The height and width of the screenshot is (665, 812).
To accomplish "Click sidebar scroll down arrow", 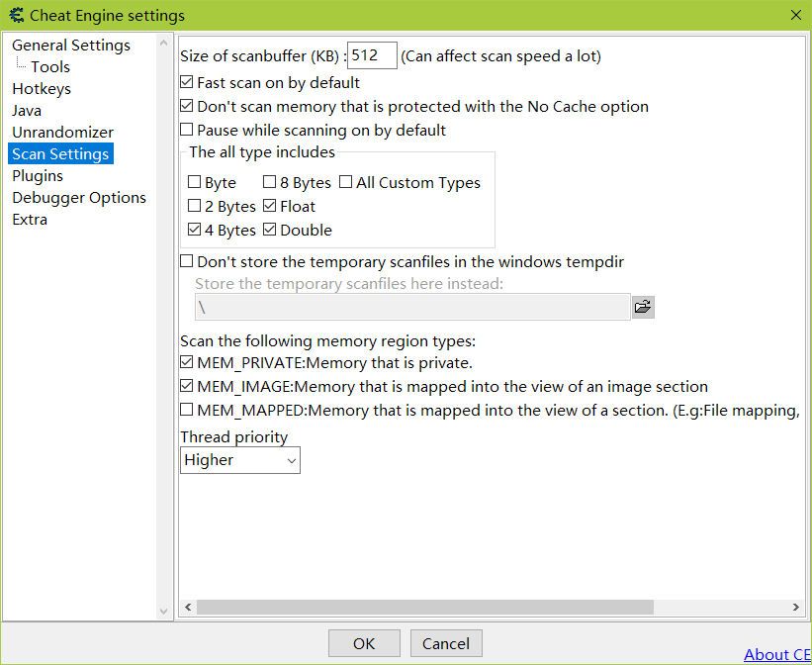I will point(163,612).
